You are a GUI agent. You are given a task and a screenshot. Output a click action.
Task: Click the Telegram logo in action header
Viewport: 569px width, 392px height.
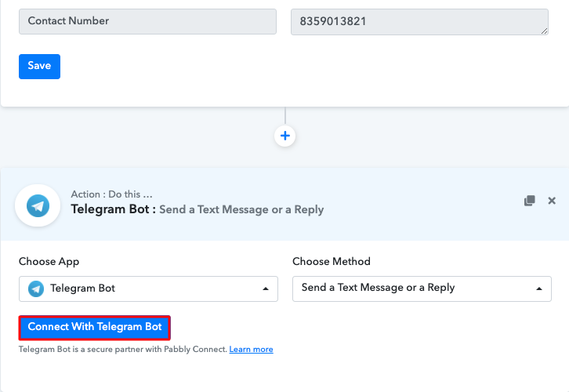pos(38,205)
